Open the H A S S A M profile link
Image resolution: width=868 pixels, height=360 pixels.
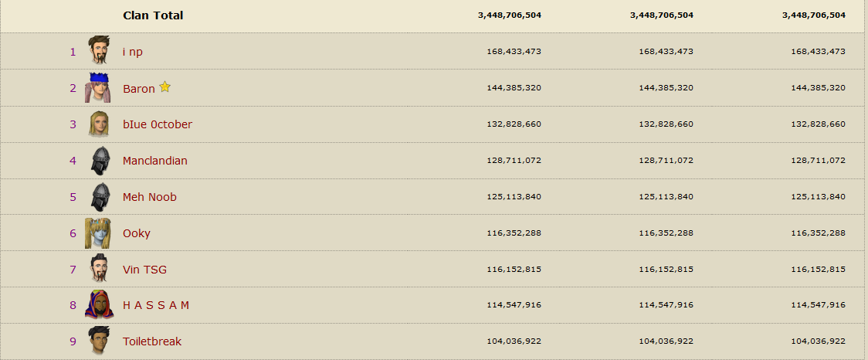point(156,305)
